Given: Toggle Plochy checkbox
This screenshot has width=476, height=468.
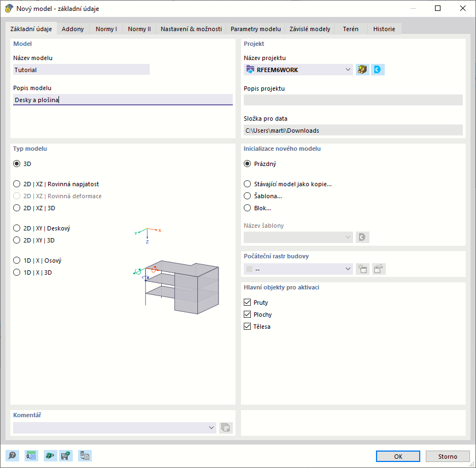Looking at the screenshot, I should pyautogui.click(x=248, y=315).
